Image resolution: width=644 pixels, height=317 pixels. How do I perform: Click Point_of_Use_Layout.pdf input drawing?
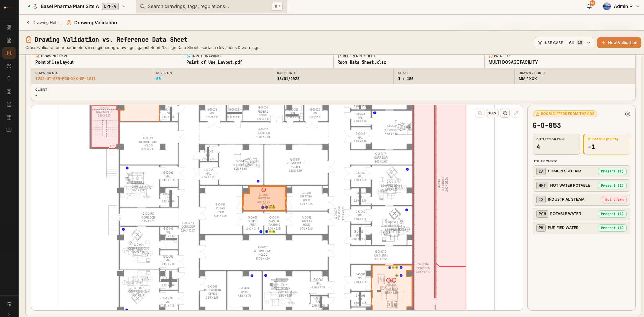pos(214,62)
